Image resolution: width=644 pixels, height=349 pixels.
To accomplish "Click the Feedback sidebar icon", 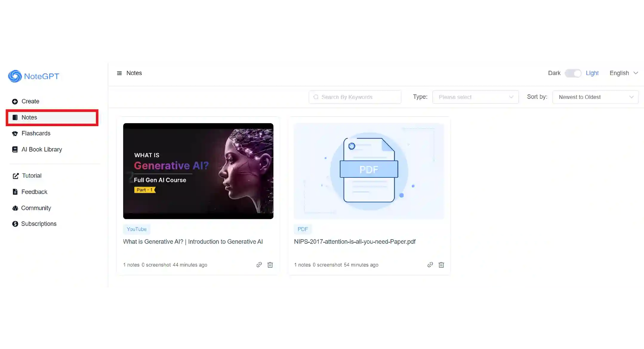I will (15, 192).
